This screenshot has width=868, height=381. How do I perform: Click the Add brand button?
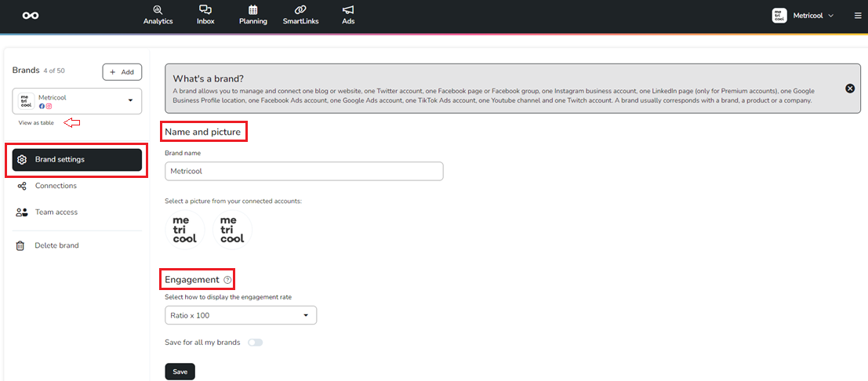[x=122, y=72]
